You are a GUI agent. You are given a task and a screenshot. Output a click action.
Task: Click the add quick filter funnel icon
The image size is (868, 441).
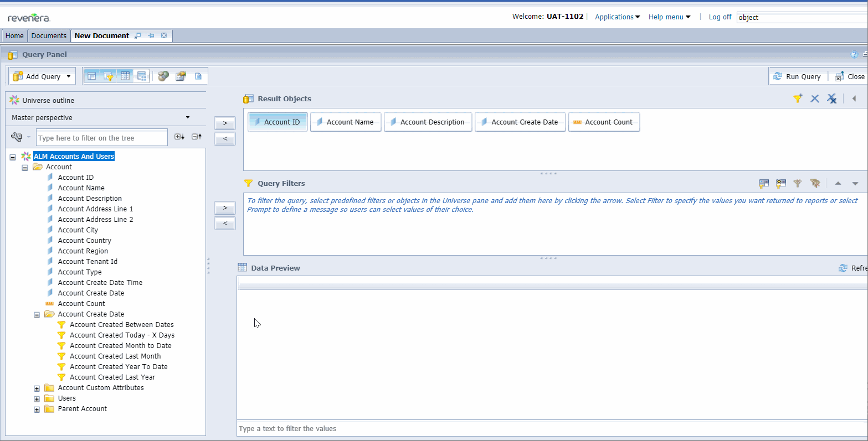(x=798, y=98)
